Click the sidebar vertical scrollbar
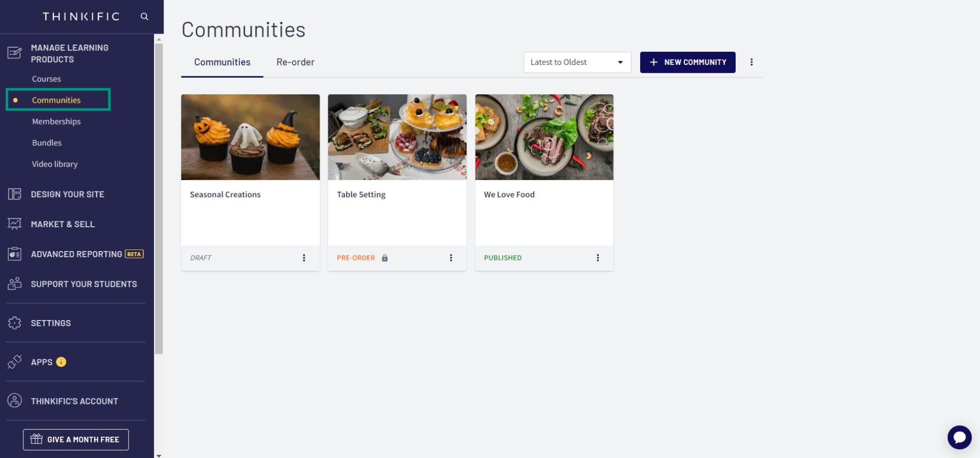 click(159, 198)
